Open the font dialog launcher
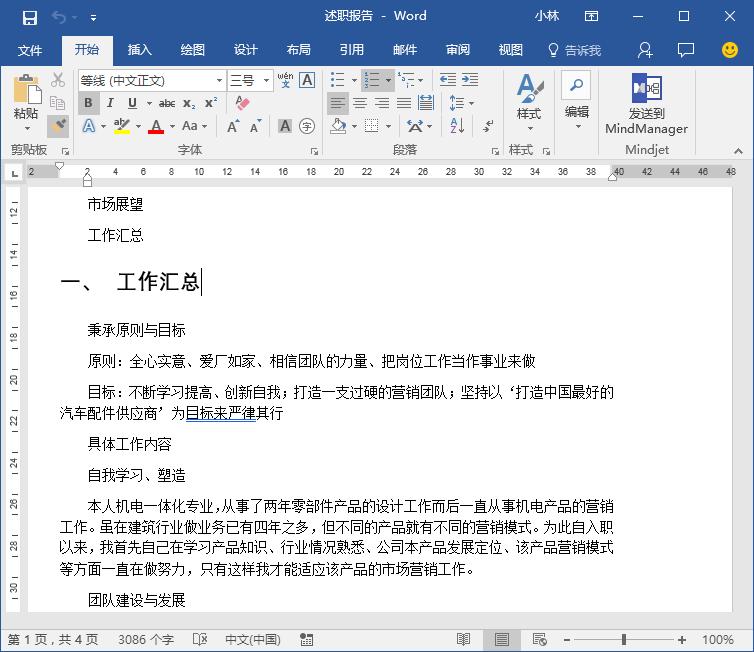This screenshot has width=754, height=652. click(314, 151)
